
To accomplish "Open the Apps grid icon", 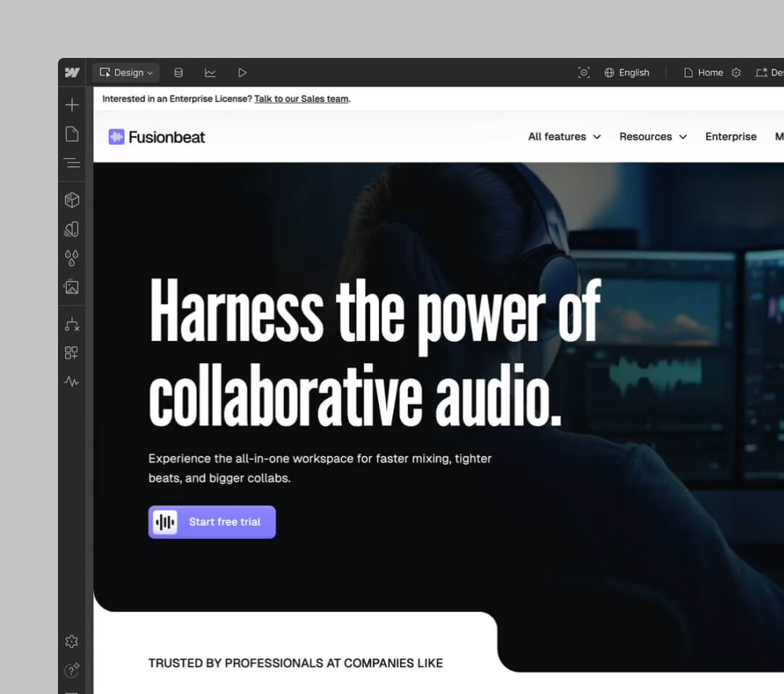I will pyautogui.click(x=72, y=353).
